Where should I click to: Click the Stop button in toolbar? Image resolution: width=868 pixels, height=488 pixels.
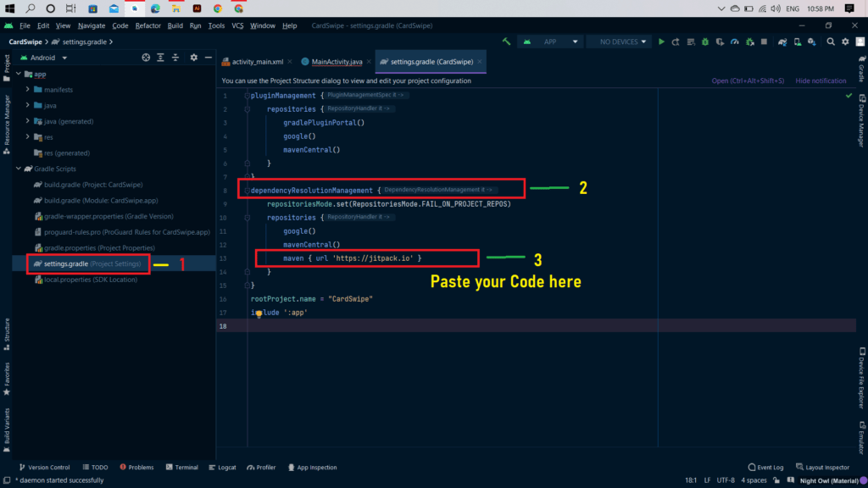pos(764,42)
